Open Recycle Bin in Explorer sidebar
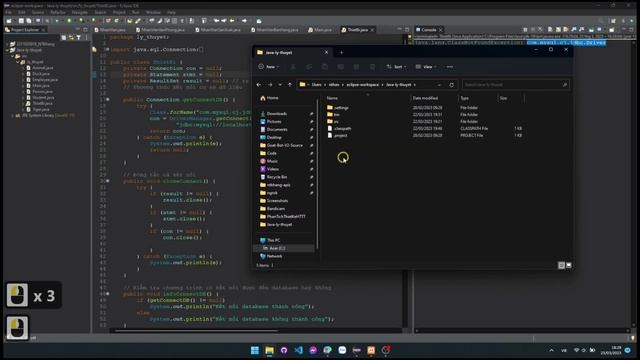Image resolution: width=640 pixels, height=360 pixels. [x=273, y=177]
